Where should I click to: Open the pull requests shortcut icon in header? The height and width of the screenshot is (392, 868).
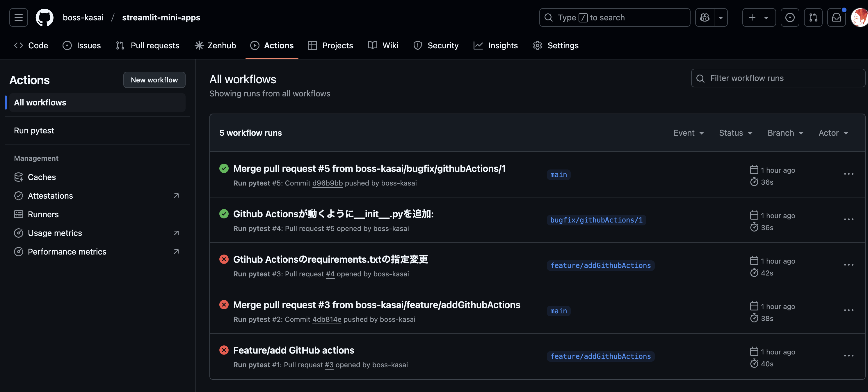coord(813,17)
